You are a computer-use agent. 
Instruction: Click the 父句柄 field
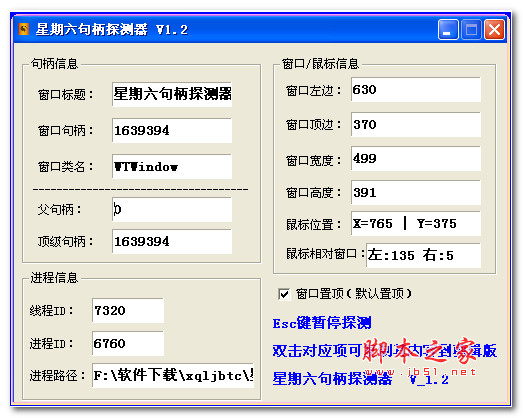click(x=172, y=210)
